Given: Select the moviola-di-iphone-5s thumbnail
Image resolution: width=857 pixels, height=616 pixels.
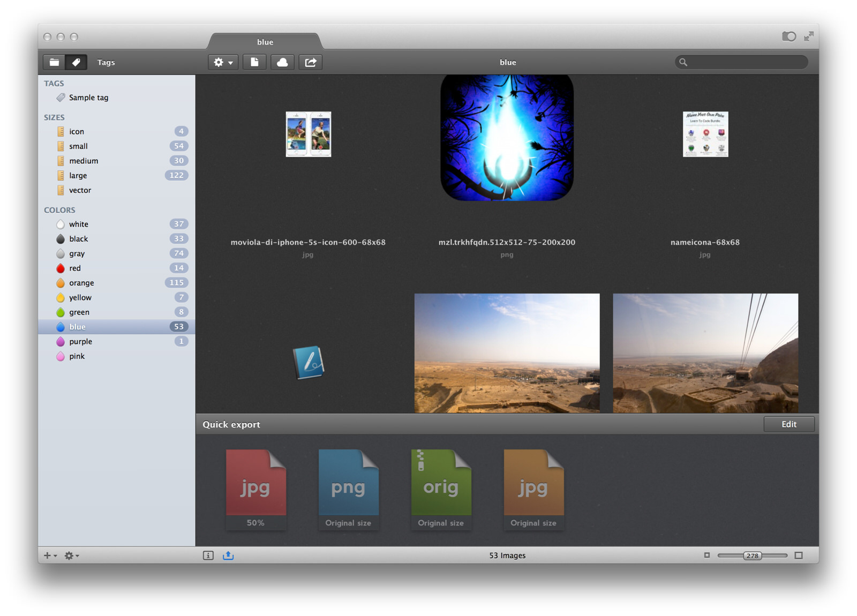Looking at the screenshot, I should (309, 134).
